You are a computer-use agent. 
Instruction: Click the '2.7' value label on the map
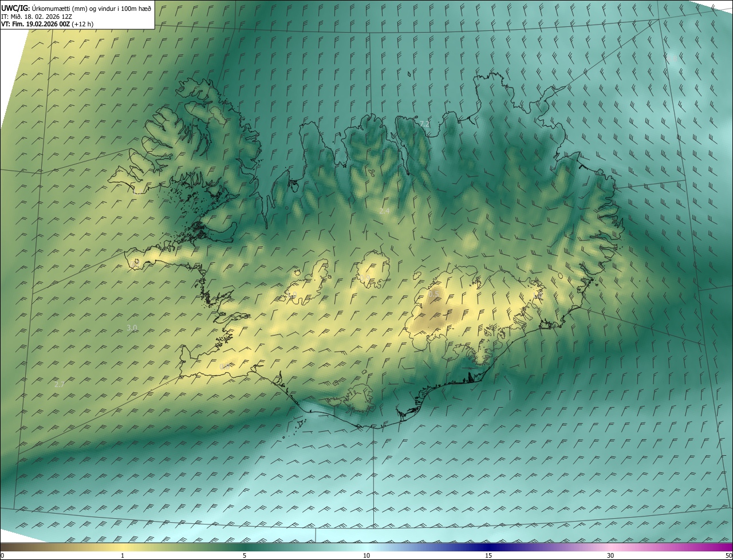[59, 385]
